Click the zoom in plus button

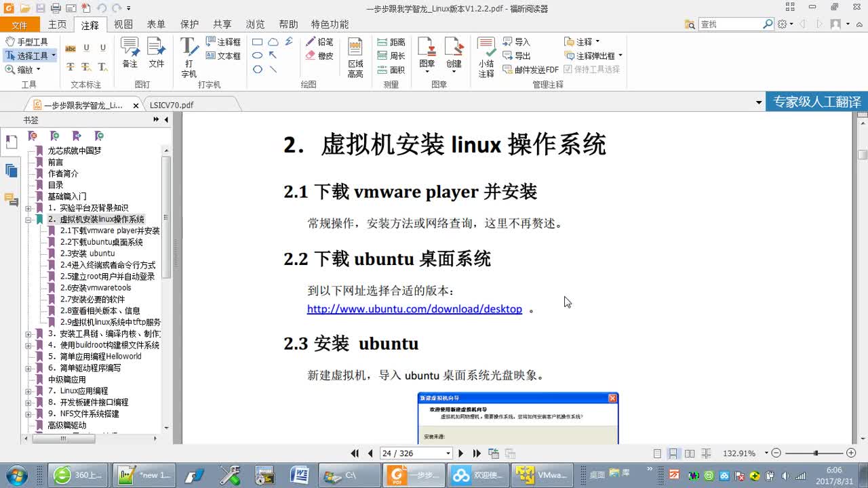click(x=852, y=453)
